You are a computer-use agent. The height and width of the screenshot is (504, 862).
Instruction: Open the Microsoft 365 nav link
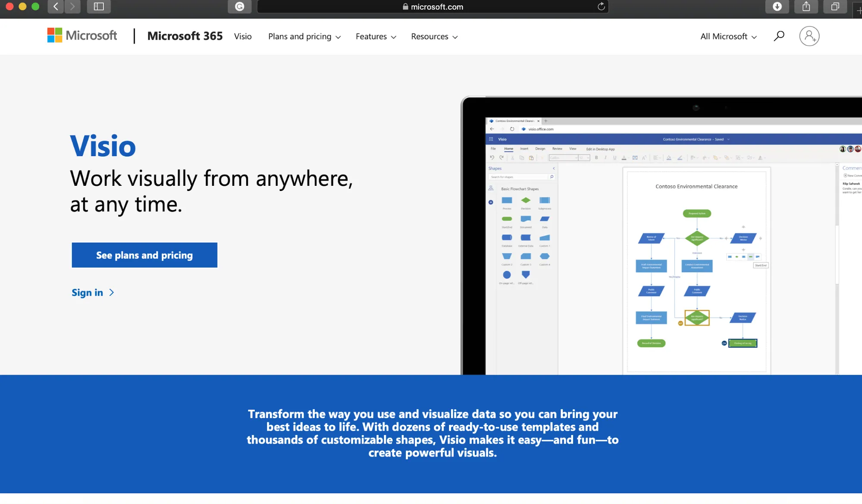pyautogui.click(x=185, y=36)
